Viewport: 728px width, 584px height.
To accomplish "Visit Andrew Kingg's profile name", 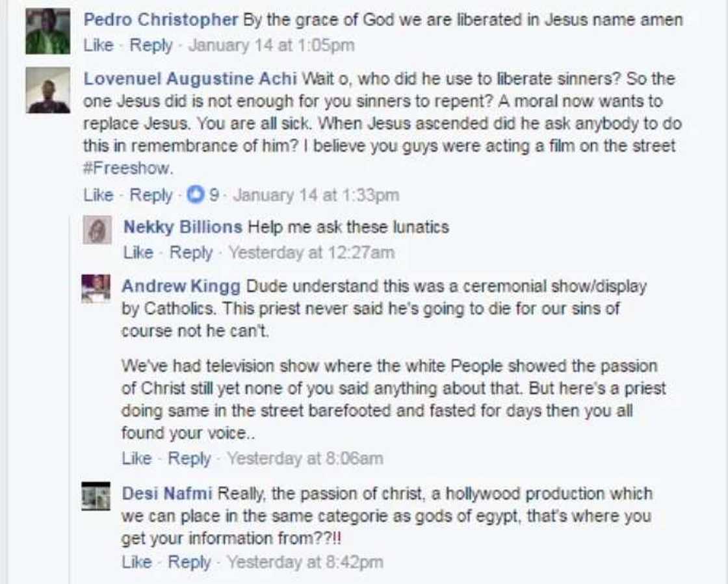I will (181, 286).
